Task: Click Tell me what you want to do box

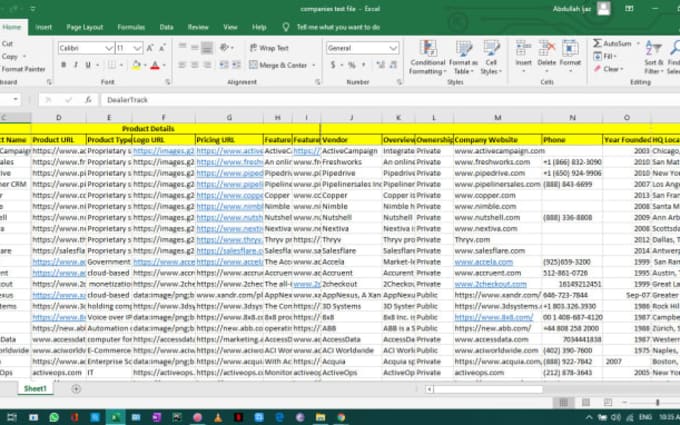Action: pyautogui.click(x=338, y=27)
